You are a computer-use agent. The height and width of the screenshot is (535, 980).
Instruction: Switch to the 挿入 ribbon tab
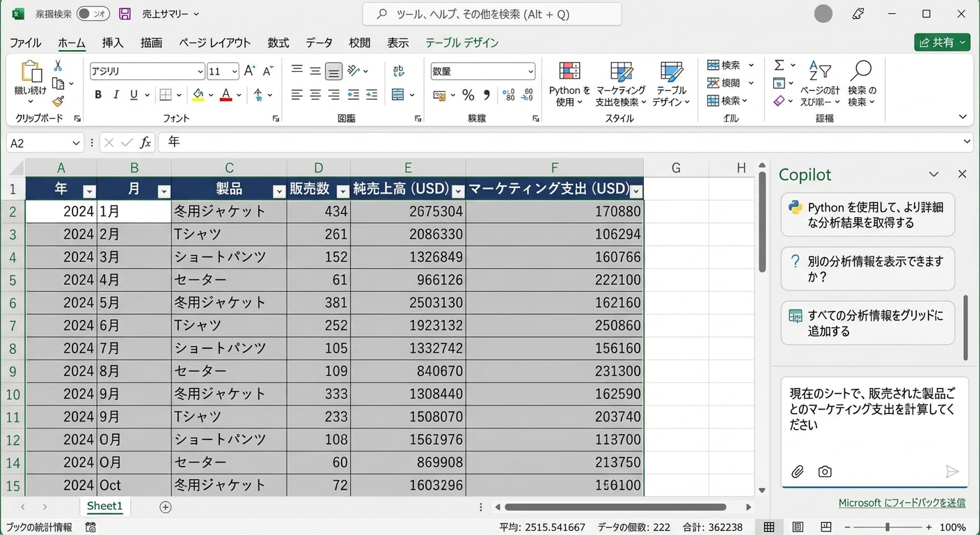point(113,42)
